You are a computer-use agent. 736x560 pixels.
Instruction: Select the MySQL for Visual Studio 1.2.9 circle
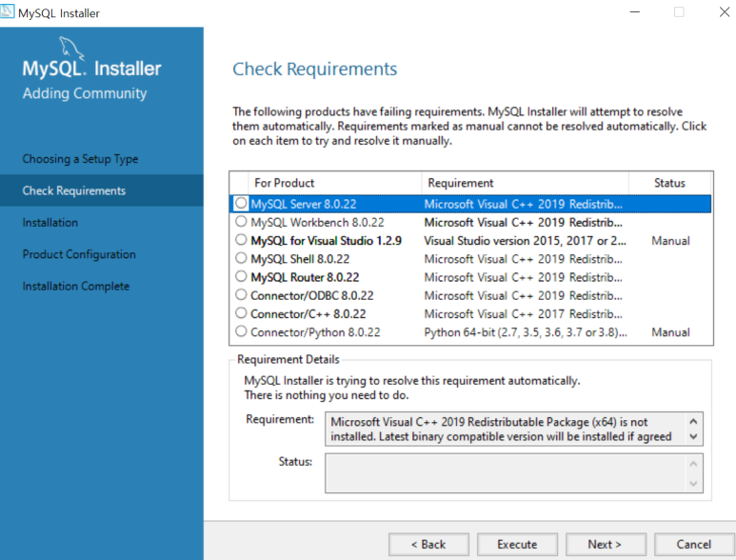point(241,240)
